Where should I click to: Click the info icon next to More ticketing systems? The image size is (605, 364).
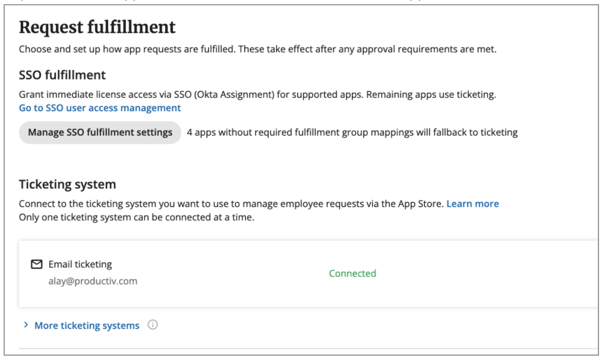click(153, 325)
